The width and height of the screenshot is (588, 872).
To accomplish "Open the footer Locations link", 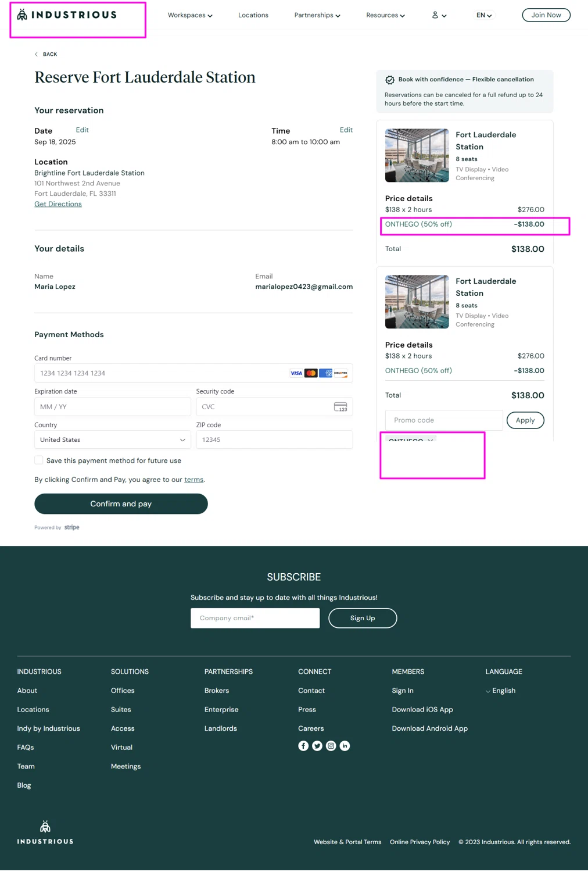I will tap(33, 710).
